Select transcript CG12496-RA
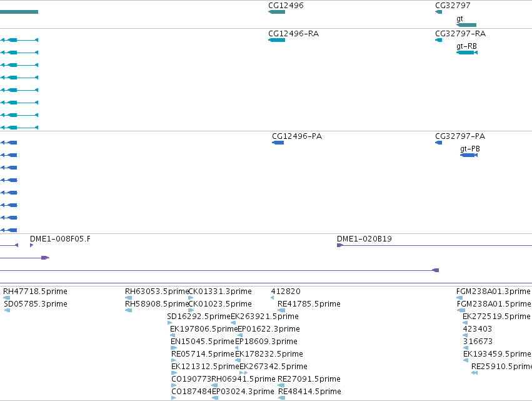Image resolution: width=532 pixels, height=401 pixels. click(x=276, y=40)
